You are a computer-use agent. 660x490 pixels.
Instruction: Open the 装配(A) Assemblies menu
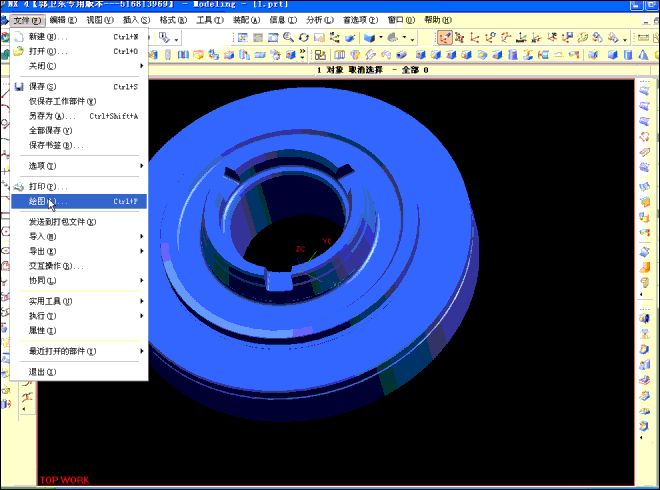[x=247, y=20]
